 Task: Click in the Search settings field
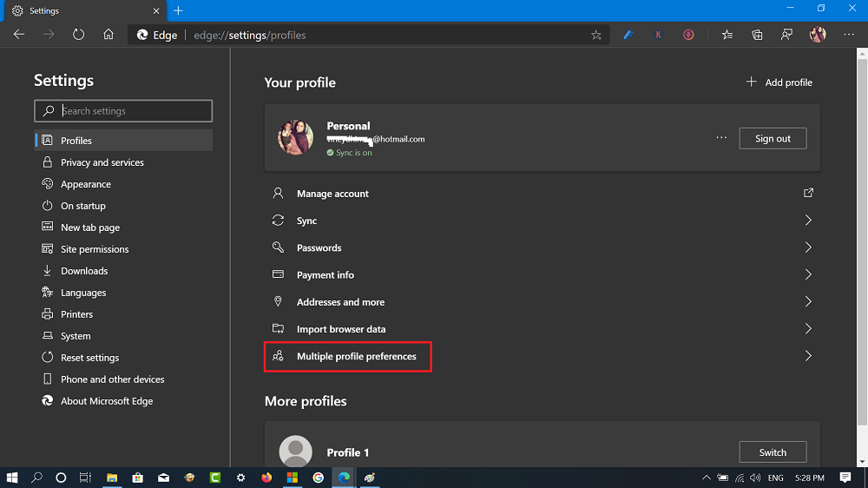(123, 111)
